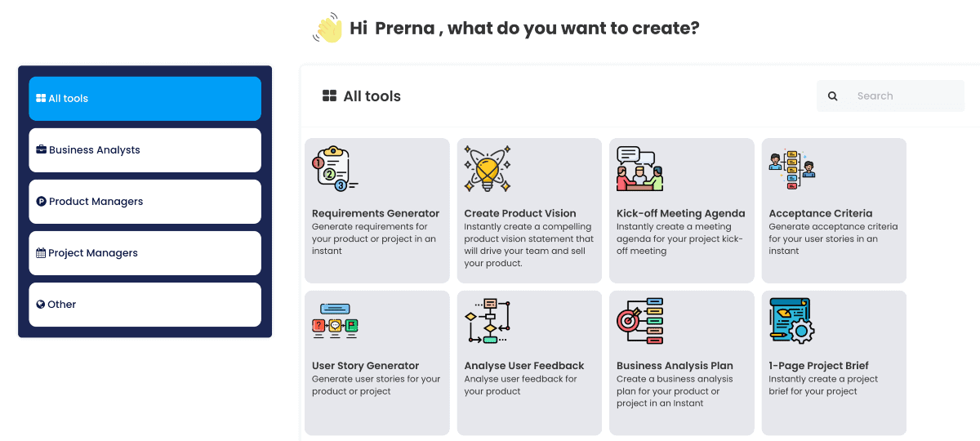Image resolution: width=980 pixels, height=441 pixels.
Task: Click the Acceptance Criteria description text
Action: coord(833,238)
